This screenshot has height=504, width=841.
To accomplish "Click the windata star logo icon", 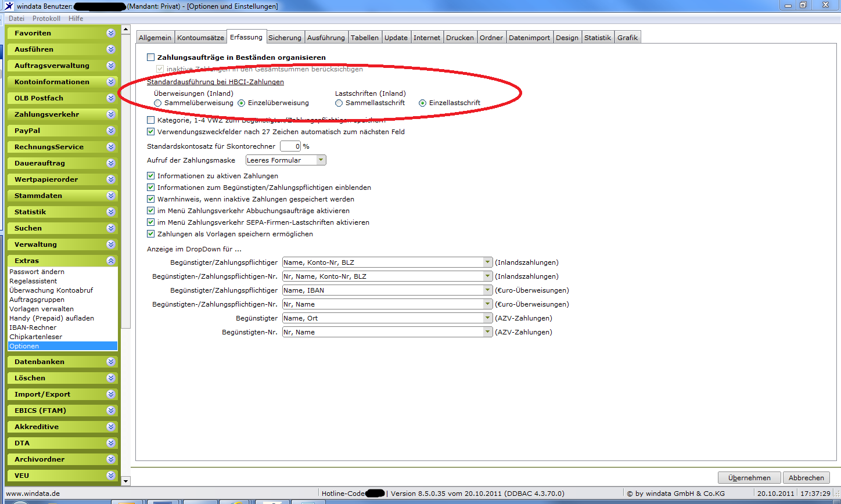I will pos(8,6).
